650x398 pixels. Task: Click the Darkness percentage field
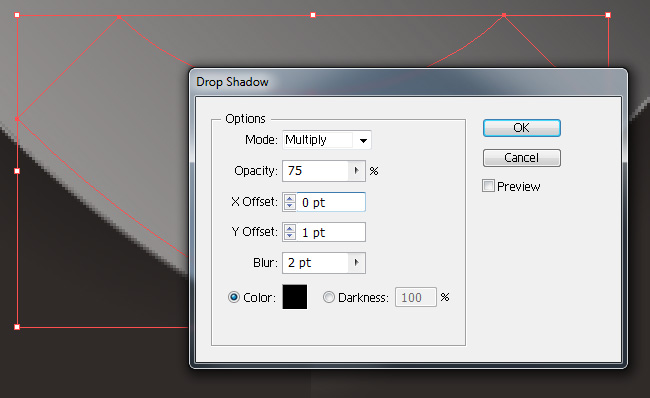coord(416,297)
